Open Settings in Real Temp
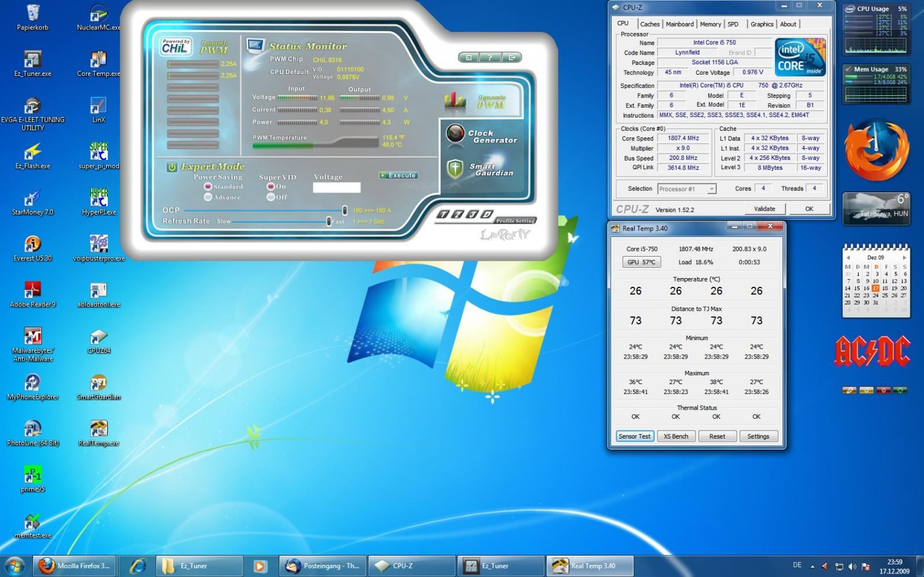This screenshot has height=577, width=924. click(x=758, y=436)
